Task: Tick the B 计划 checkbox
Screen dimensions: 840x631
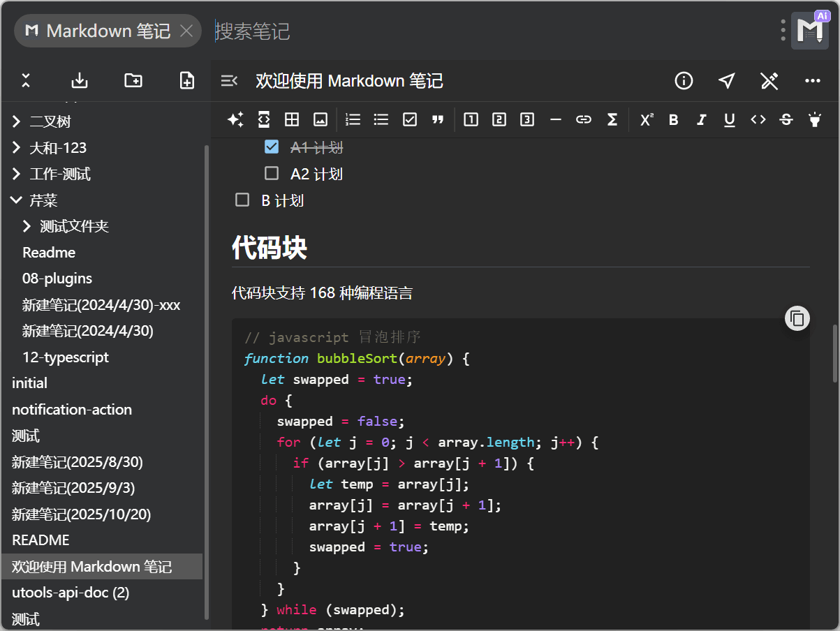Action: pos(242,200)
